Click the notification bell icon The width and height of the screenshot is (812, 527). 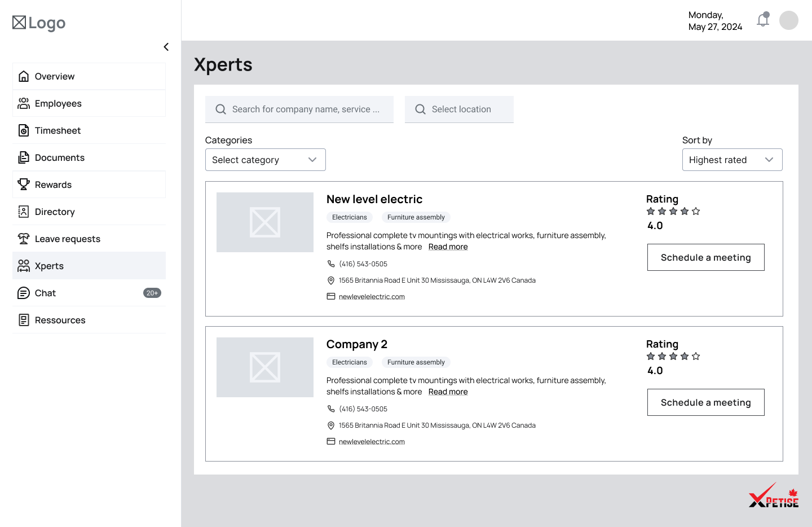click(x=763, y=20)
